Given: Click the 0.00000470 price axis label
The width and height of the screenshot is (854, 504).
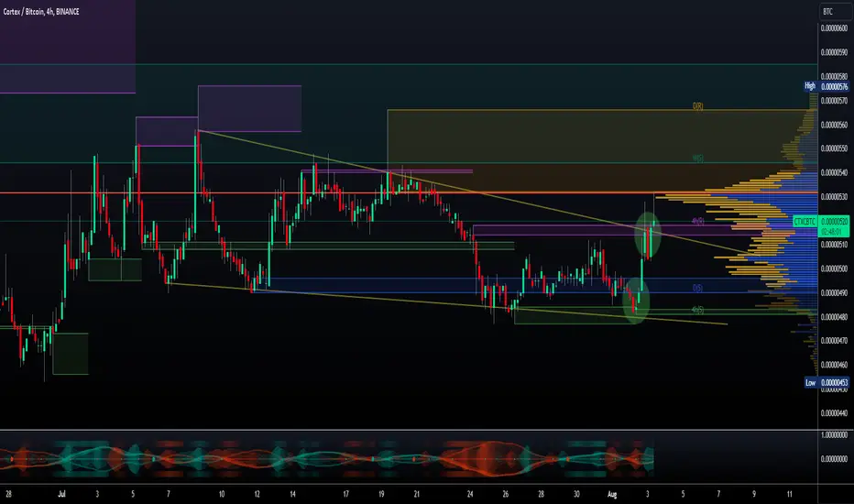Looking at the screenshot, I should coord(835,341).
